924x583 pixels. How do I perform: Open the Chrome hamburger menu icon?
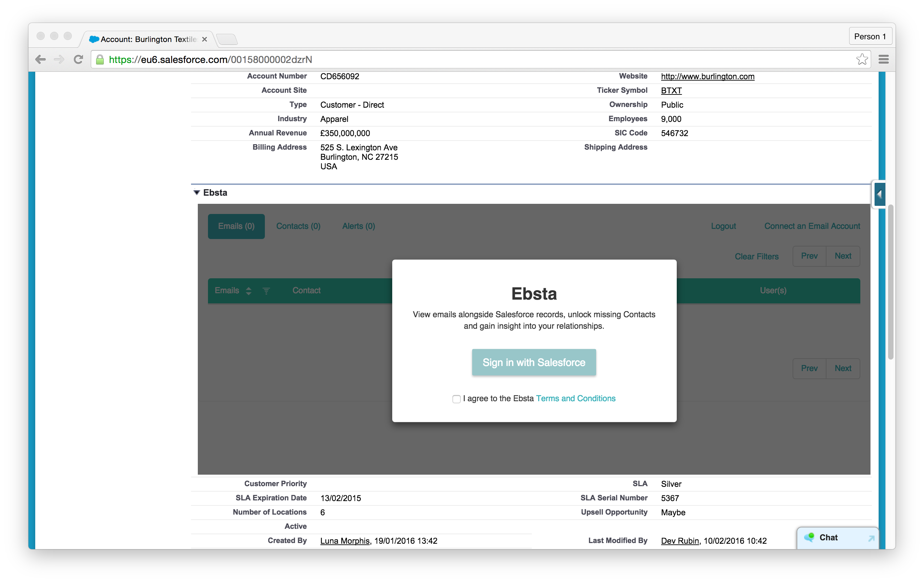click(x=884, y=60)
